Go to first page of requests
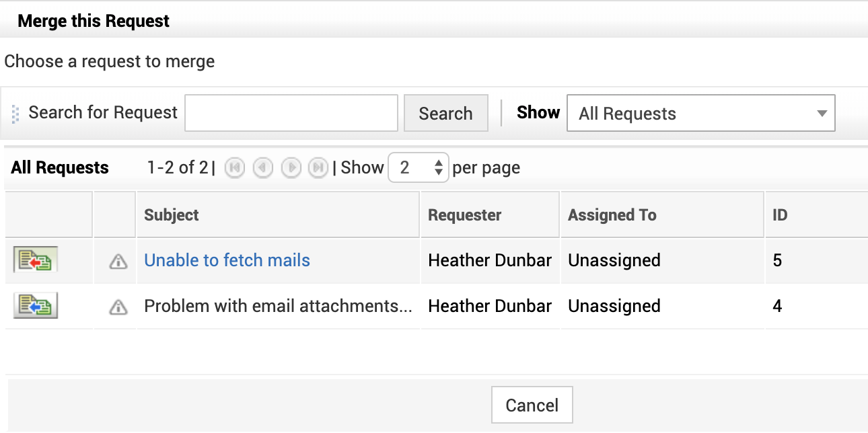The height and width of the screenshot is (433, 868). tap(234, 167)
